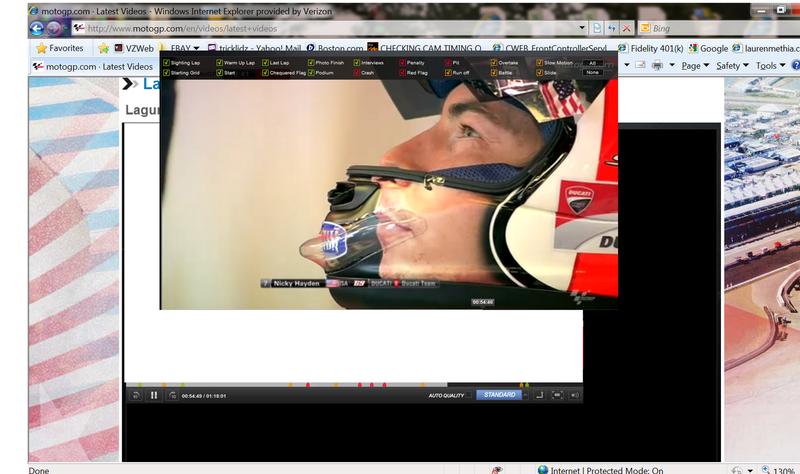Toggle the Pit checkbox
This screenshot has height=474, width=800.
(x=448, y=63)
